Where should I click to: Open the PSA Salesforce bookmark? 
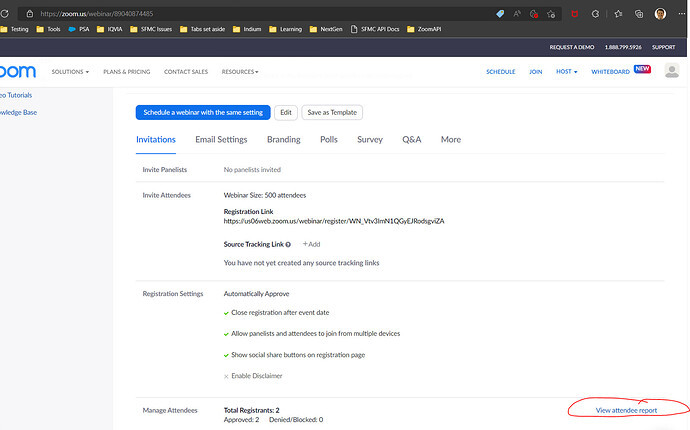pyautogui.click(x=79, y=29)
